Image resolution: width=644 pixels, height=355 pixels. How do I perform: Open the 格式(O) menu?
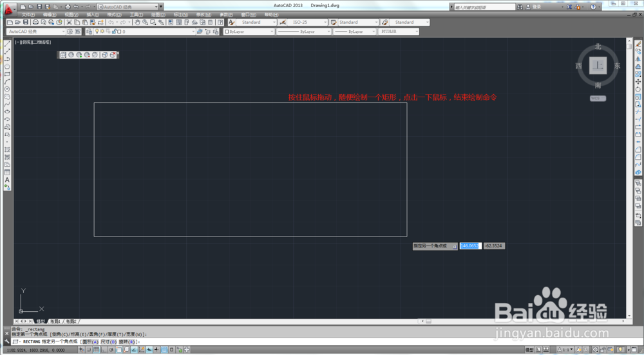click(x=115, y=15)
